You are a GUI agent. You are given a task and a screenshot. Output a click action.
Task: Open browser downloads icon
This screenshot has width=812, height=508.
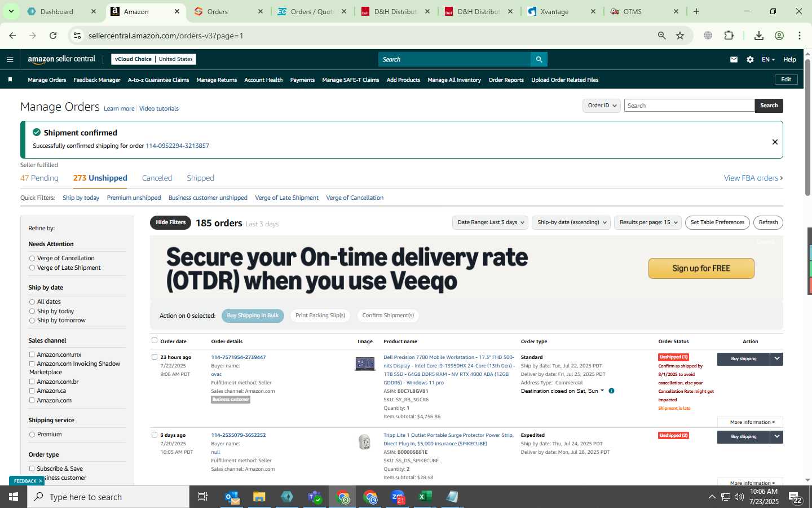point(759,36)
